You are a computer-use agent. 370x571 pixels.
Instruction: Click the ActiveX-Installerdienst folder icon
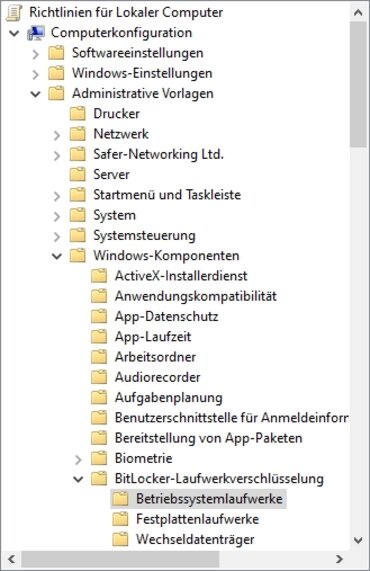pyautogui.click(x=99, y=276)
